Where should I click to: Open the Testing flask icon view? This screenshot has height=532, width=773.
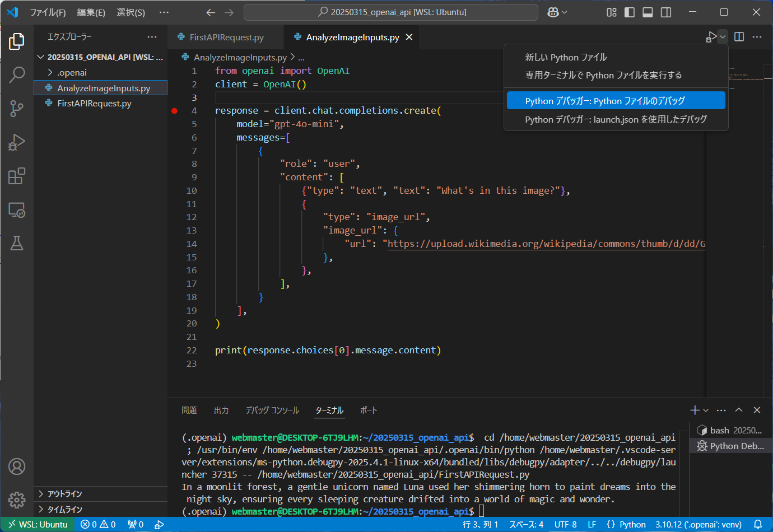[x=17, y=243]
